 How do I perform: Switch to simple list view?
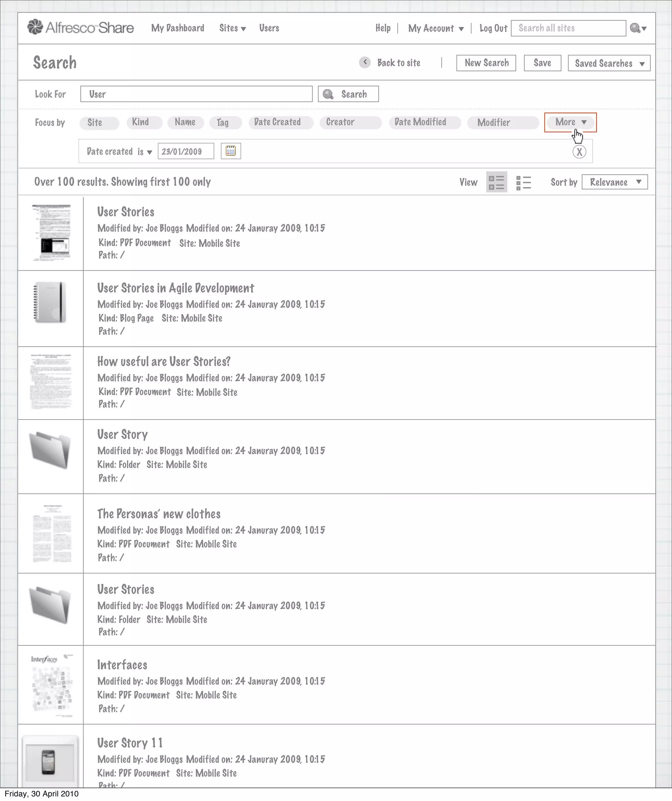(523, 182)
